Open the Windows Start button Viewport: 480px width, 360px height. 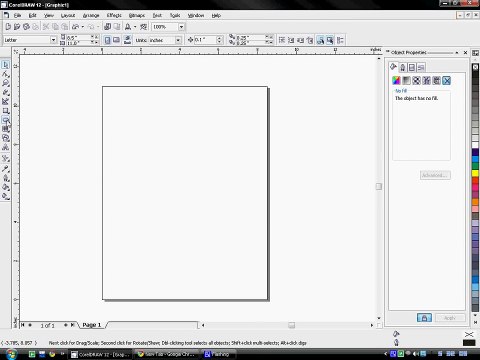tap(11, 354)
